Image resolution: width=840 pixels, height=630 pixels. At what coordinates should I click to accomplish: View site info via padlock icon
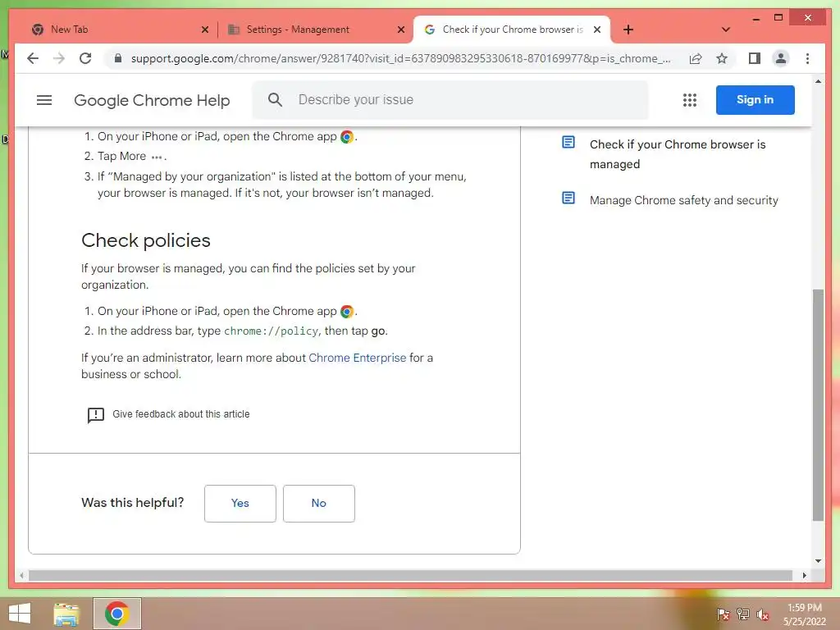(118, 58)
